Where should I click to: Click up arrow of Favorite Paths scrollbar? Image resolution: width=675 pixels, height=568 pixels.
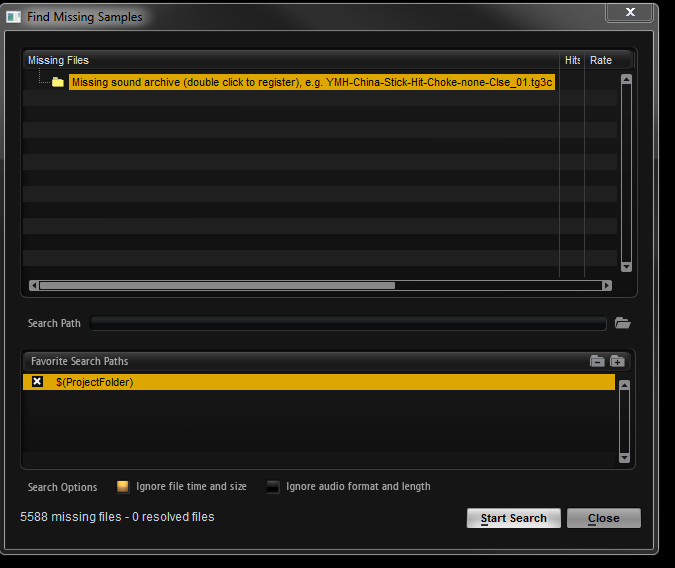point(624,385)
